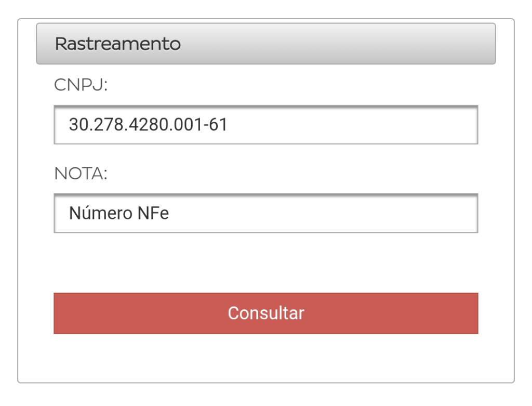Click the gray Rastreamento section bar
The image size is (532, 406).
265,44
